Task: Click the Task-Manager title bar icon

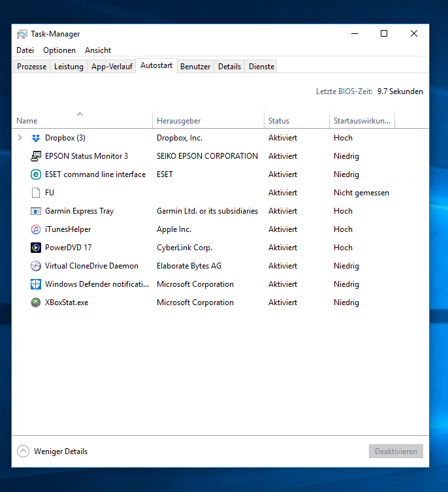Action: coord(22,34)
